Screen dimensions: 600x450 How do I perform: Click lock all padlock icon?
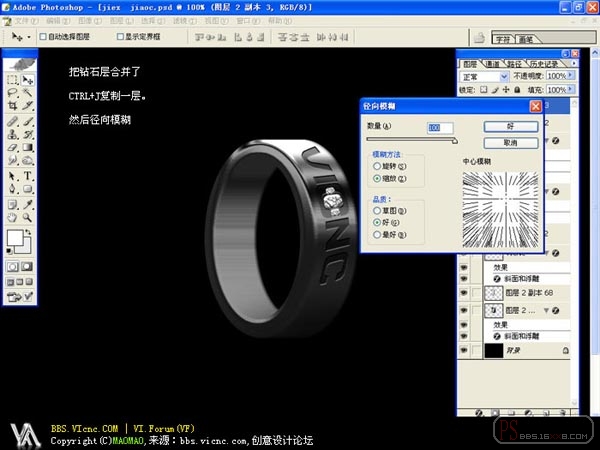(517, 90)
